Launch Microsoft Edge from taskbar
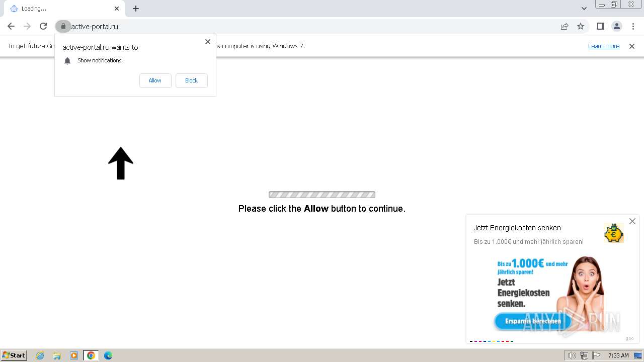The width and height of the screenshot is (644, 362). pyautogui.click(x=108, y=355)
